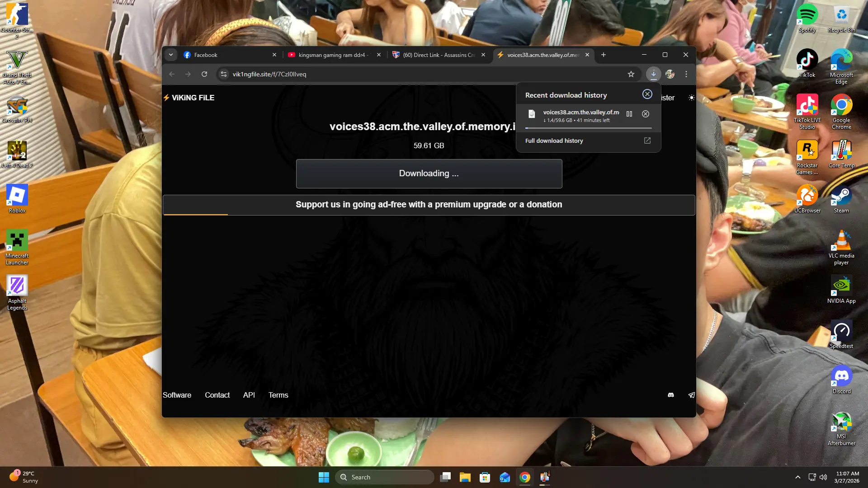Open the Software footer link

[177, 395]
